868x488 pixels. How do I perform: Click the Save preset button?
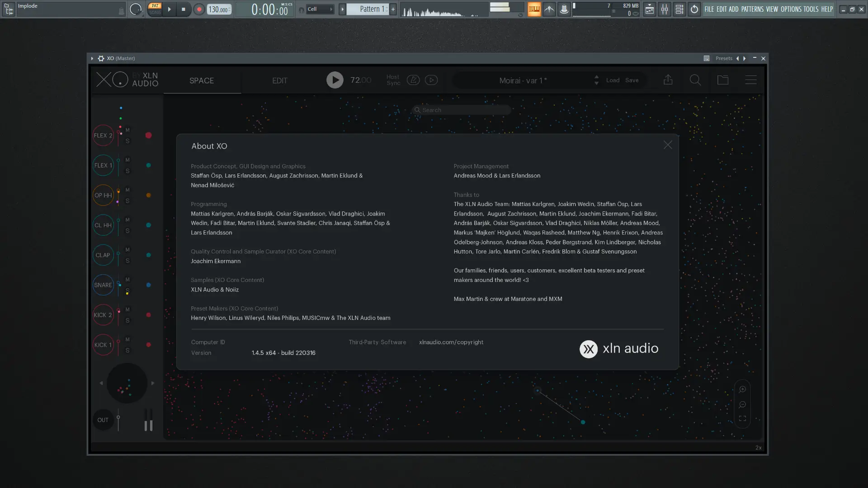click(x=632, y=80)
